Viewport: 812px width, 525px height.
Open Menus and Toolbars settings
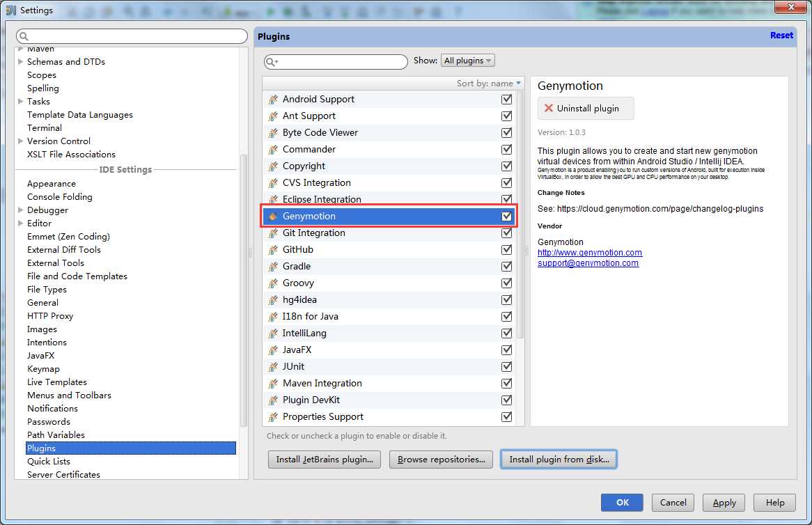(x=70, y=395)
